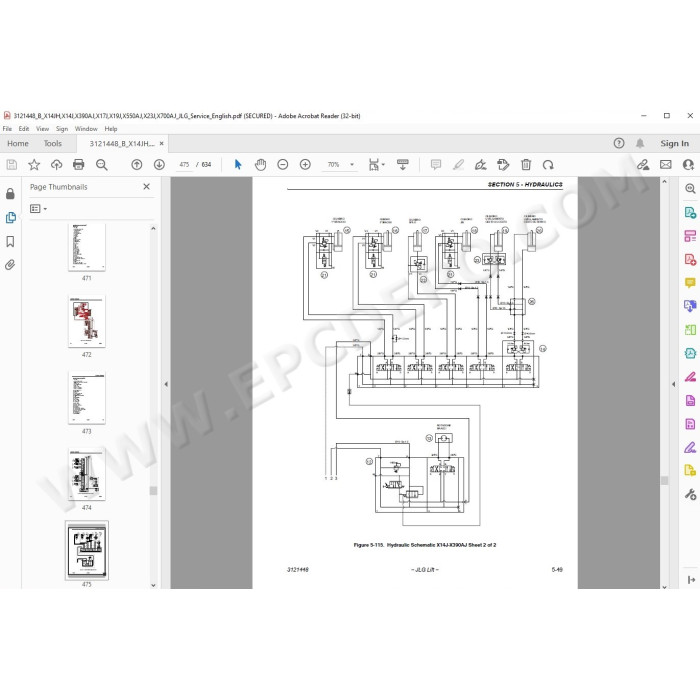Expand the fit page options arrow
The image size is (700, 700).
383,165
